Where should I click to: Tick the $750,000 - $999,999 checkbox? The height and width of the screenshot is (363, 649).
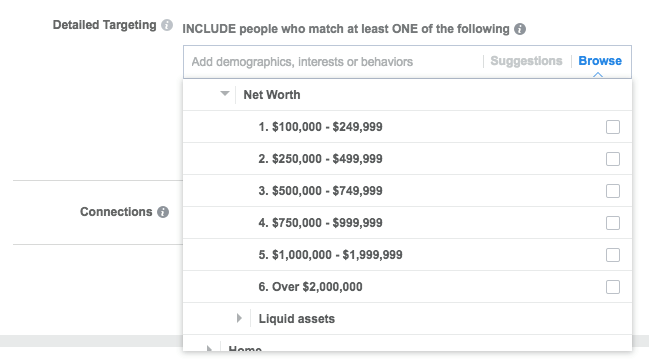pos(613,223)
